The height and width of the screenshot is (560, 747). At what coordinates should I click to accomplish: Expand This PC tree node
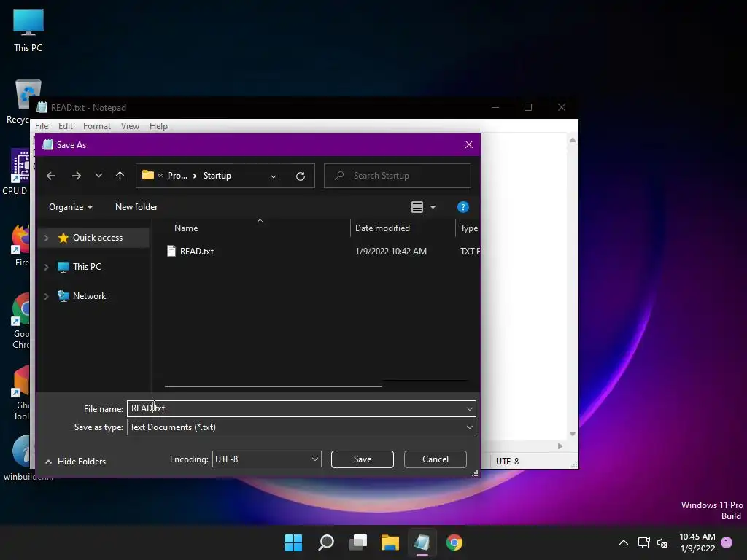46,267
